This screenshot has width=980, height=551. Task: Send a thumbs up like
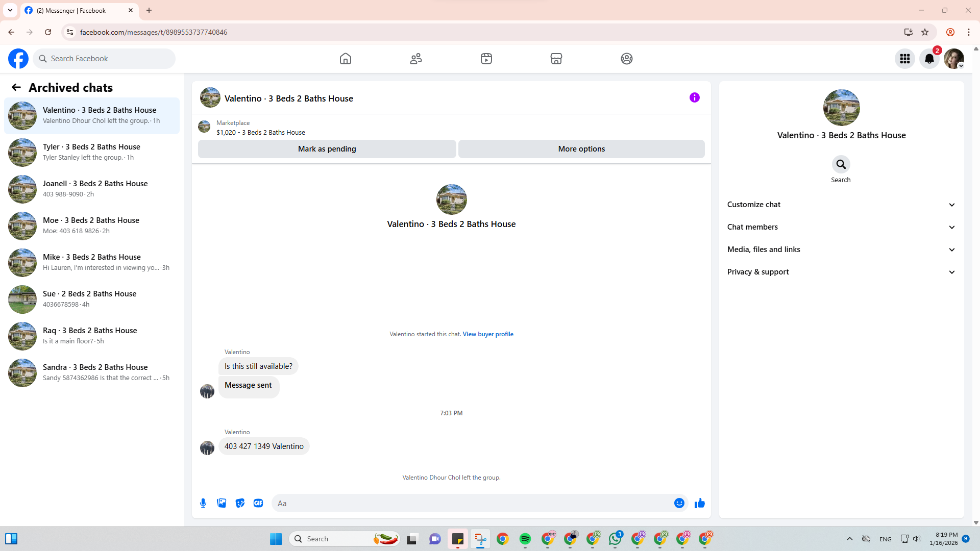pyautogui.click(x=699, y=503)
